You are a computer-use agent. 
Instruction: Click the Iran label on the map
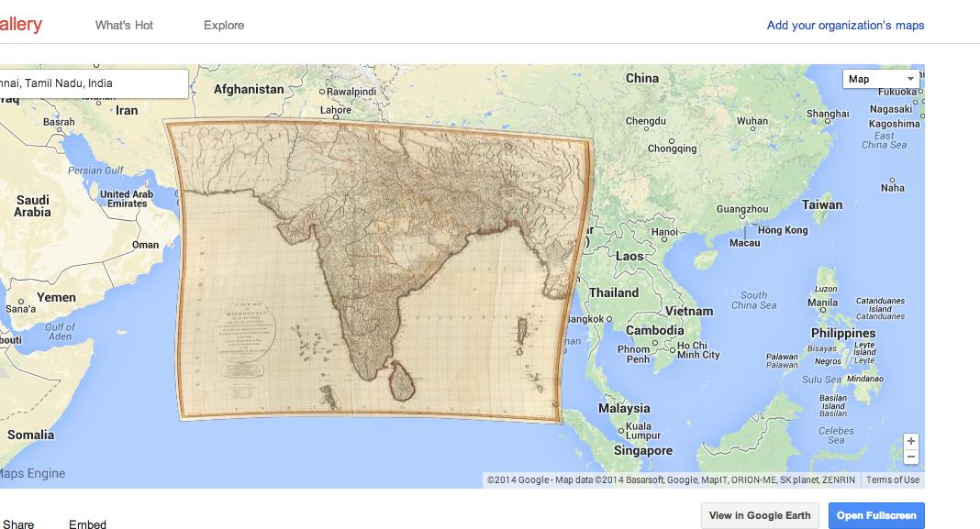click(127, 111)
